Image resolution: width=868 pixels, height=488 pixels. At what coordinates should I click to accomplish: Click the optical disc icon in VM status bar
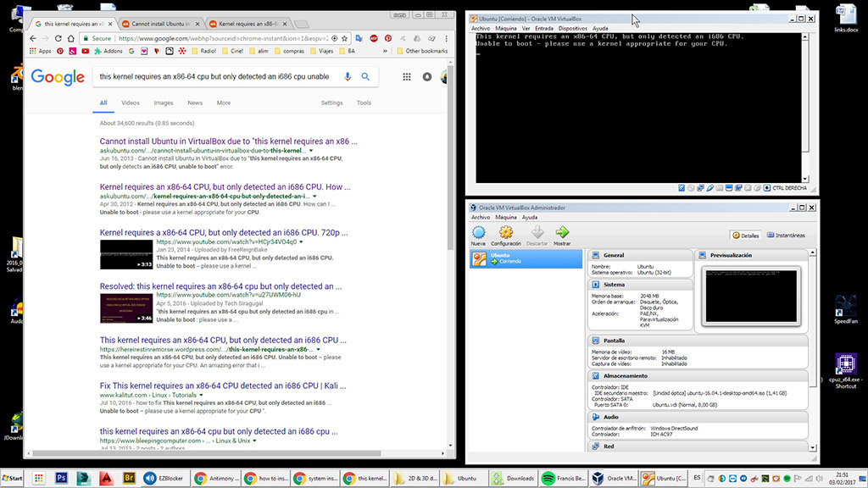691,188
